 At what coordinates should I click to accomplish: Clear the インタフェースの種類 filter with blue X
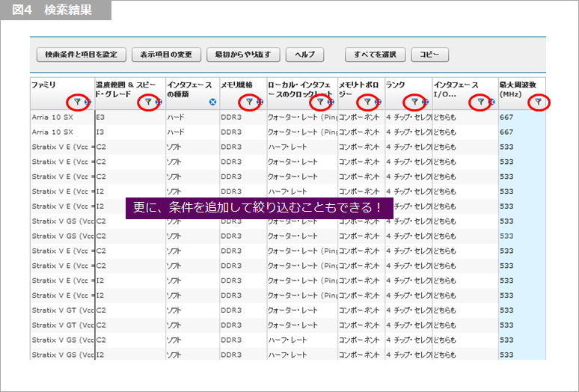[212, 102]
